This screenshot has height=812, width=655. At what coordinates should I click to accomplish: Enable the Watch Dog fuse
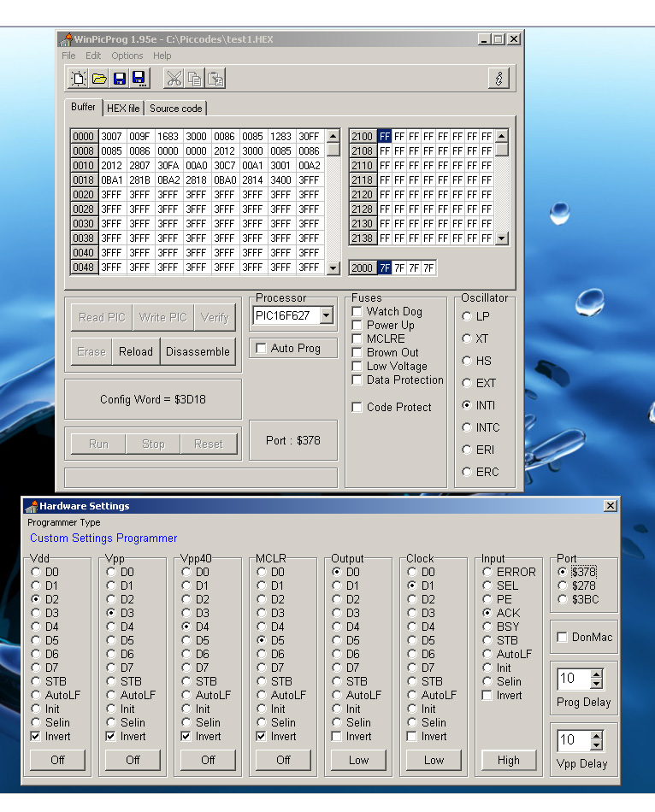[x=387, y=311]
